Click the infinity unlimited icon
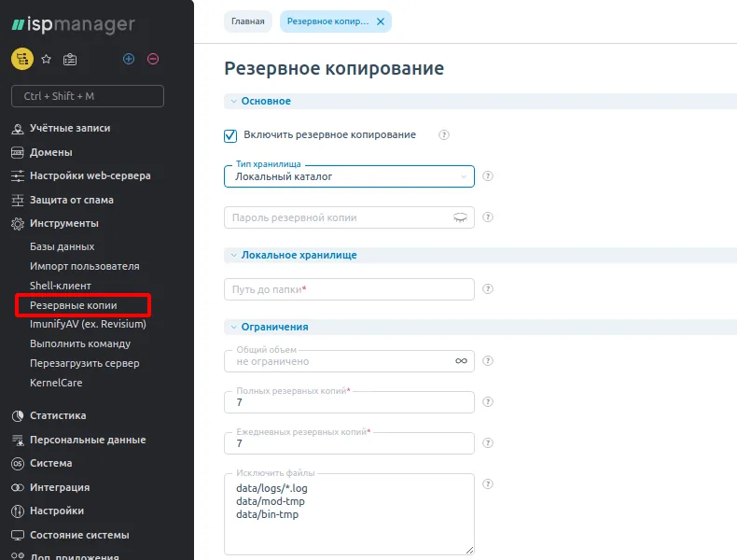The image size is (737, 560). point(461,360)
